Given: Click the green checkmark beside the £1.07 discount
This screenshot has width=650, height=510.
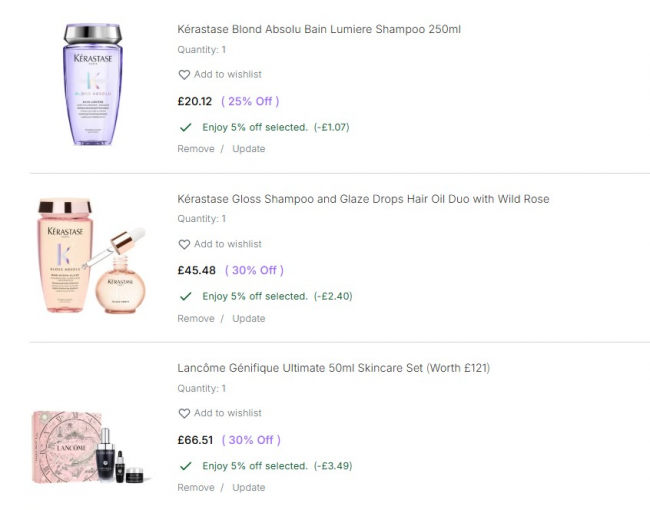Looking at the screenshot, I should pos(185,127).
